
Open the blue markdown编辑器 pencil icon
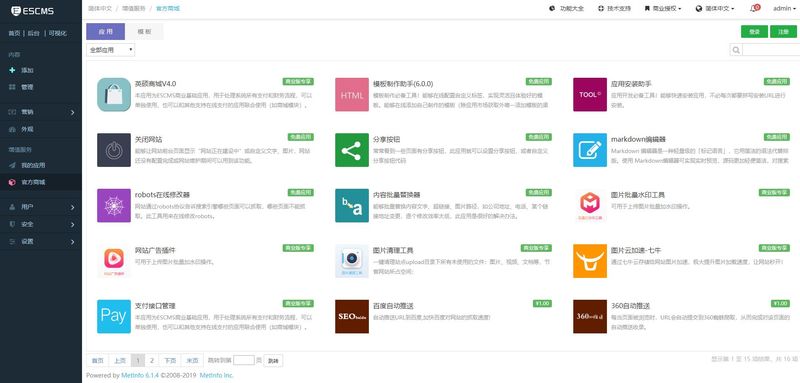590,150
